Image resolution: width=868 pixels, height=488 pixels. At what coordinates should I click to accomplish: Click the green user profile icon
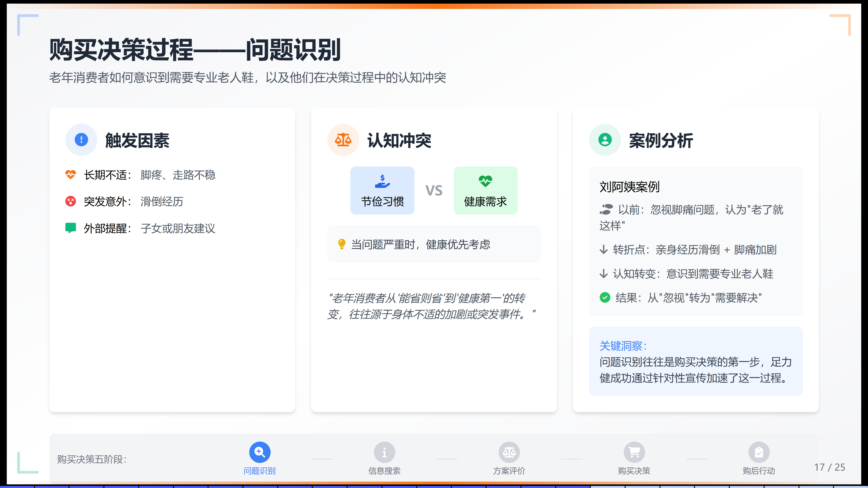(x=605, y=140)
